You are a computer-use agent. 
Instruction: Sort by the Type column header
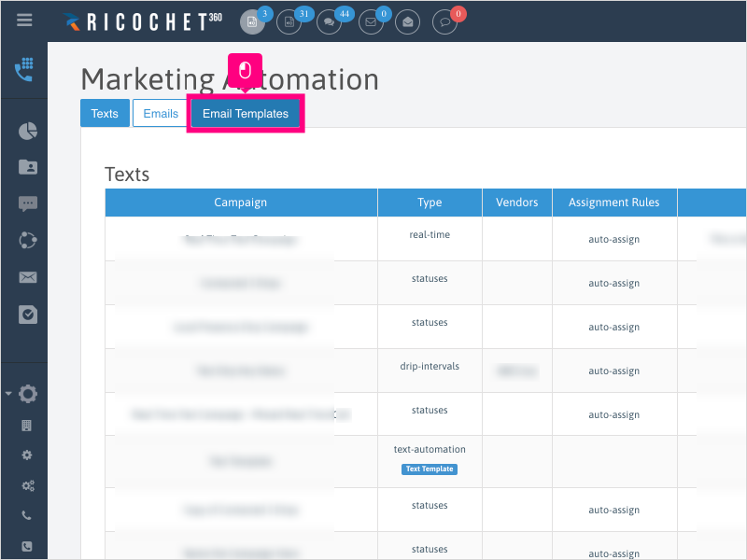point(430,203)
